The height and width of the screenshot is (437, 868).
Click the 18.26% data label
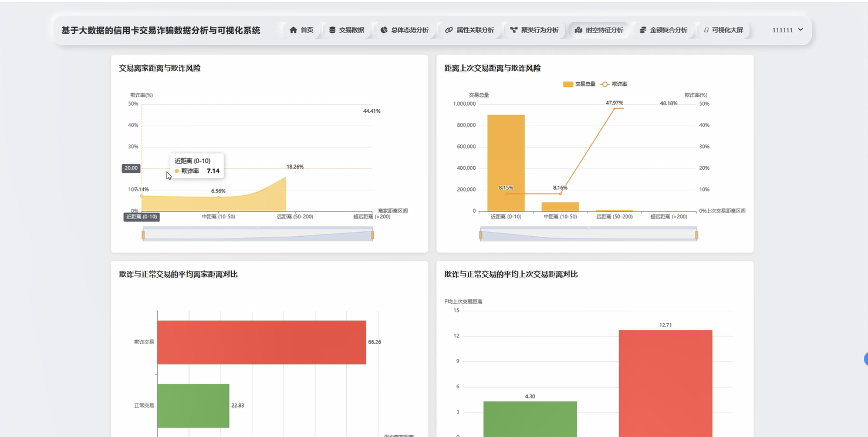(x=295, y=167)
